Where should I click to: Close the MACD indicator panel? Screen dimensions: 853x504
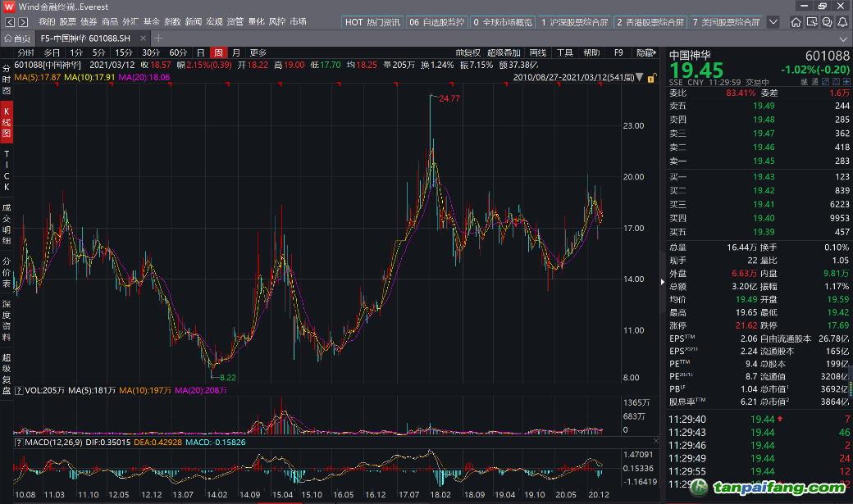(x=655, y=441)
